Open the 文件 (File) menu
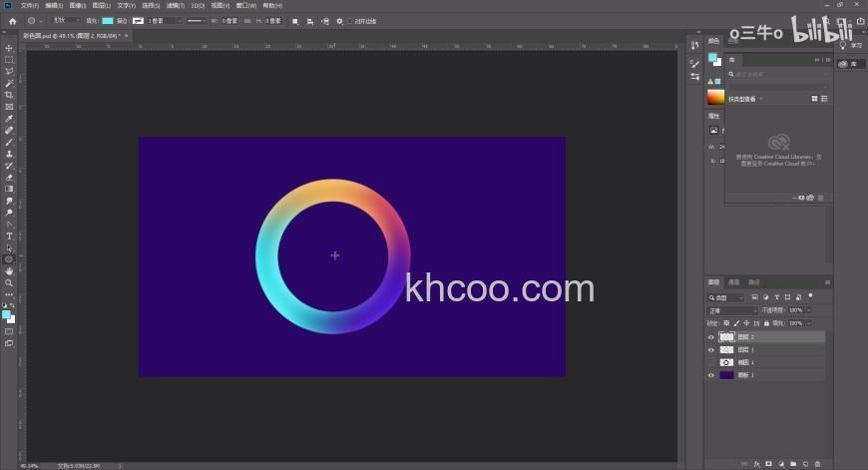 click(x=30, y=6)
